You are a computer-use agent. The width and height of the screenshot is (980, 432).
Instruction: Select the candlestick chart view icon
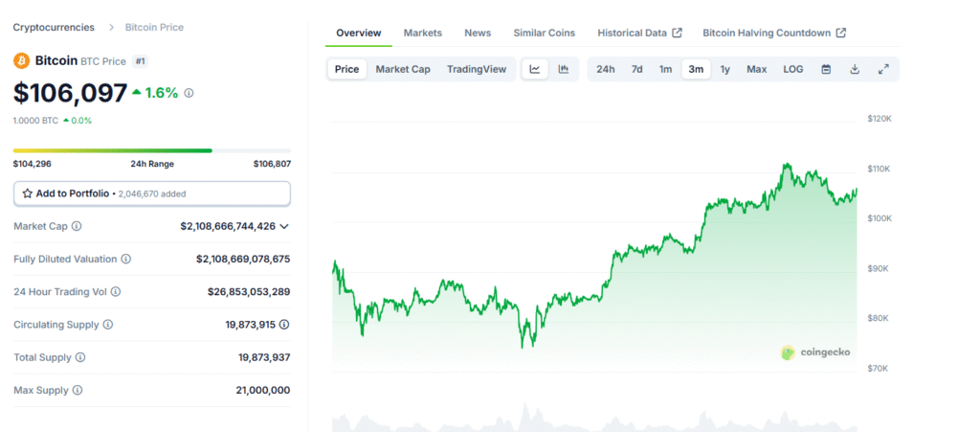point(564,69)
